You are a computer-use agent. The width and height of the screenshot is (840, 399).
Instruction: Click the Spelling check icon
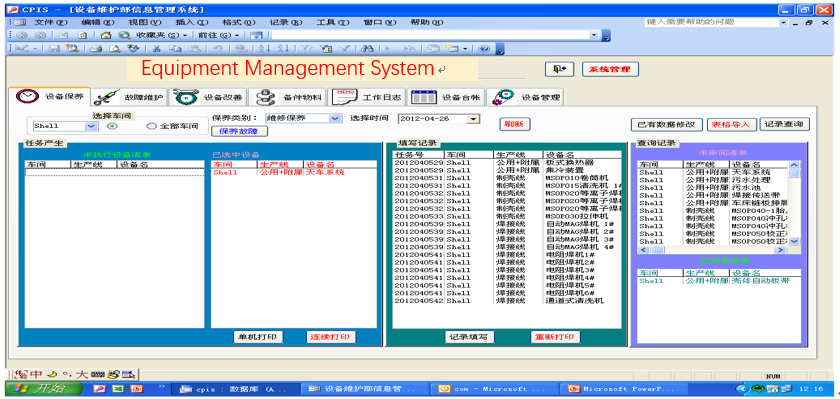[x=133, y=49]
